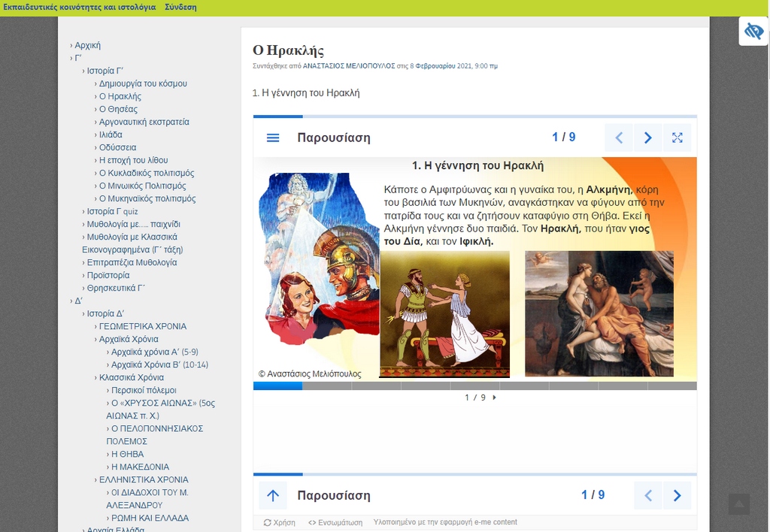Click the slide progress bar under the slide
The image size is (770, 532).
point(475,385)
